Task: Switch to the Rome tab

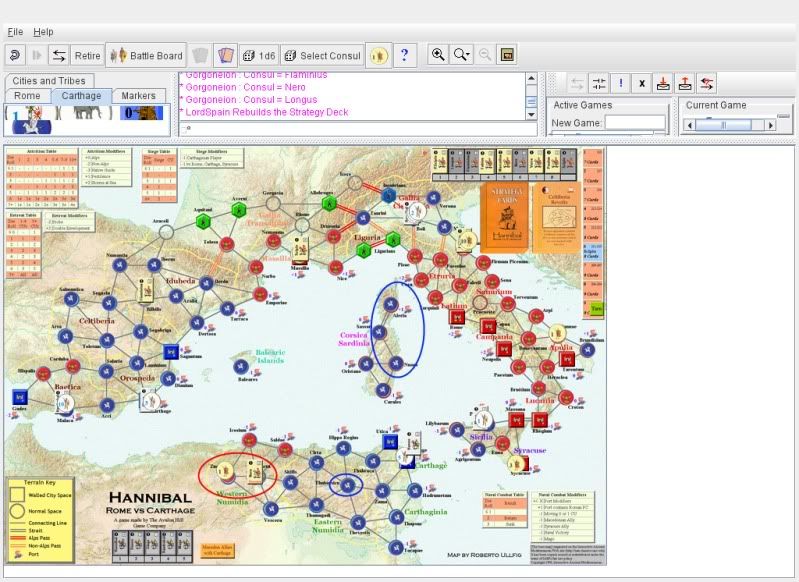Action: (x=28, y=95)
